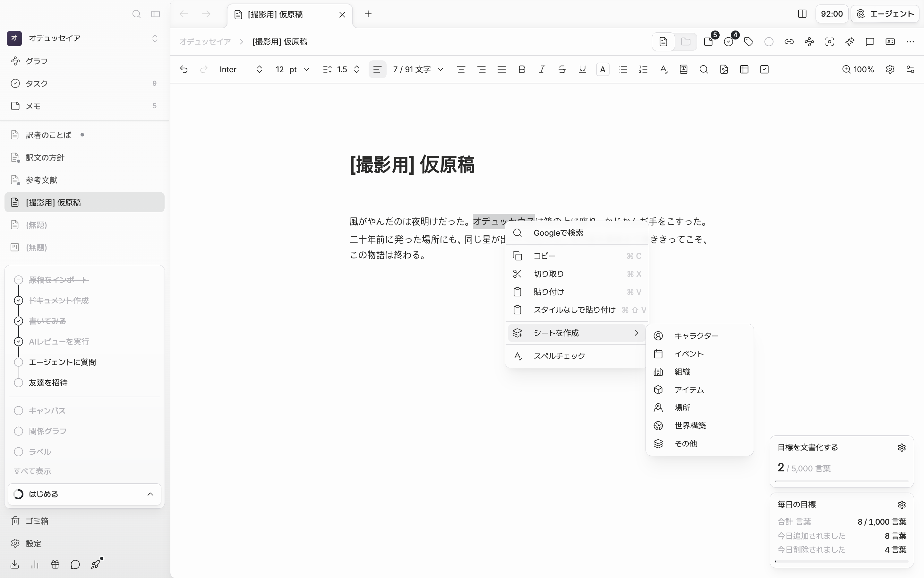The height and width of the screenshot is (578, 924).
Task: Open the Inter font dropdown
Action: [x=241, y=69]
